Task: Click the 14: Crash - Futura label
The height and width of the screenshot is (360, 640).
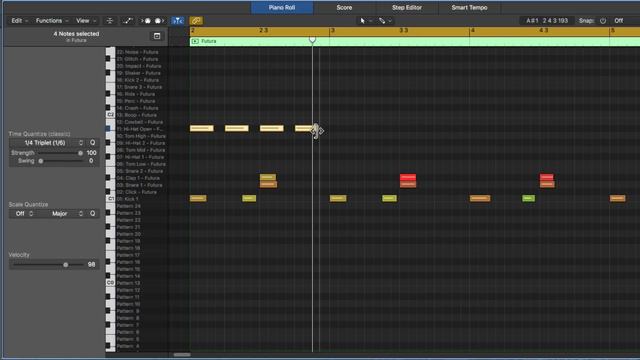Action: [x=137, y=108]
